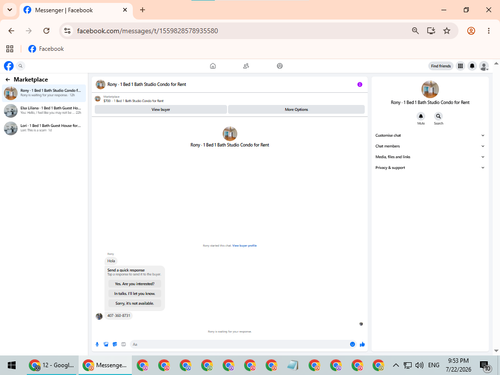
Task: Click the Windows Start button
Action: coord(12,365)
